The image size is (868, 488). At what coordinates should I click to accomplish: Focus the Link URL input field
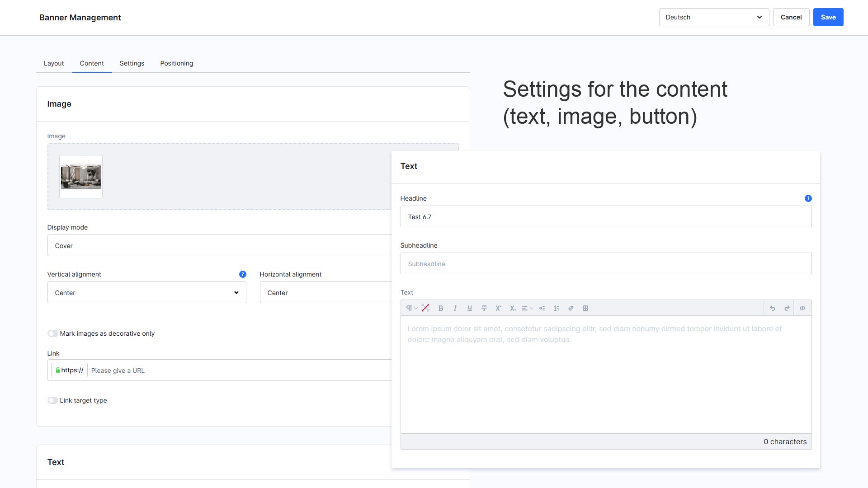240,371
